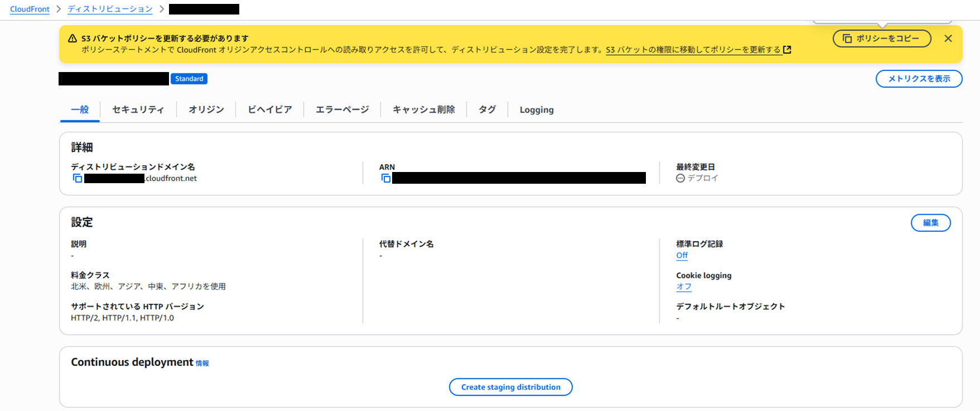Viewport: 980px width, 411px height.
Task: Copy the ARN value icon
Action: (386, 178)
